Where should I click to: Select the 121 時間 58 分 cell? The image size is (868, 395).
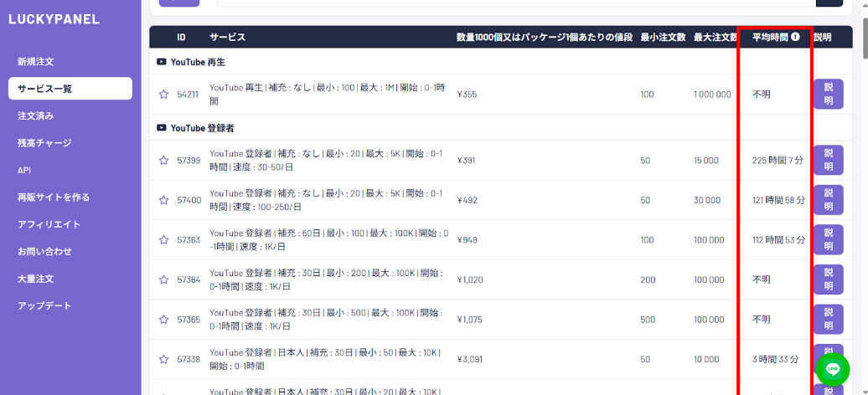(x=778, y=200)
